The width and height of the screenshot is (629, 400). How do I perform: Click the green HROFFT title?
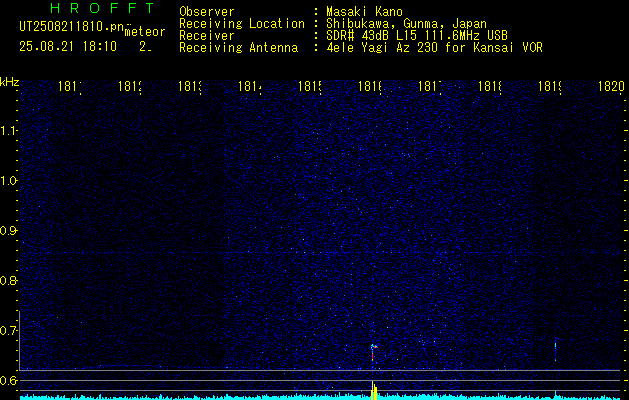pyautogui.click(x=103, y=8)
